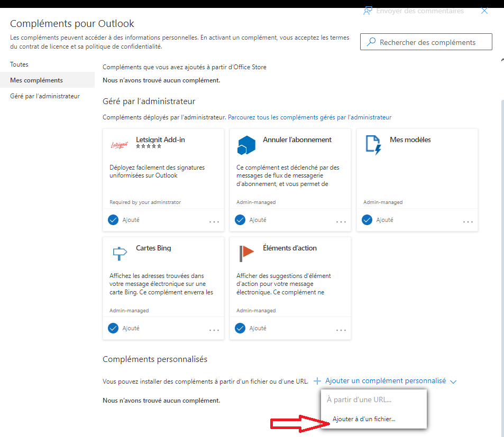Click the 'Géré par l'administrateur' section heading
Viewport: 504px width, 437px height.
pos(149,101)
